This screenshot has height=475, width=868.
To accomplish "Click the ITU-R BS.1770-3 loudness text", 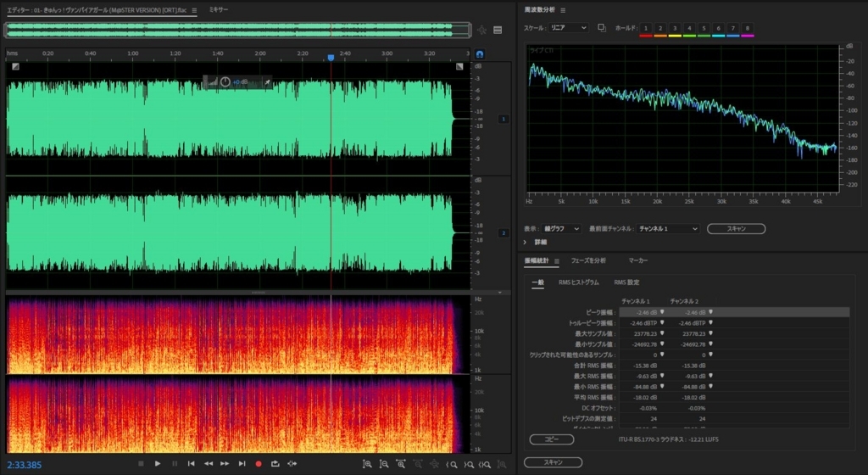I will pyautogui.click(x=668, y=439).
